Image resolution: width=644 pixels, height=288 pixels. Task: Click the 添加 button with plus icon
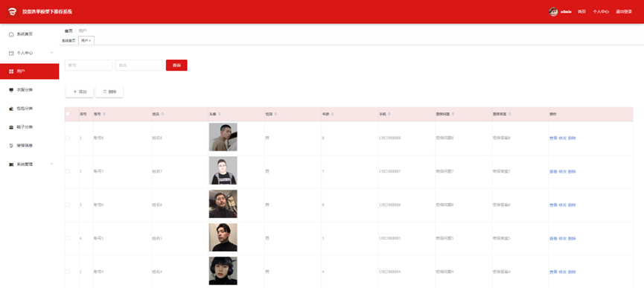pos(80,92)
